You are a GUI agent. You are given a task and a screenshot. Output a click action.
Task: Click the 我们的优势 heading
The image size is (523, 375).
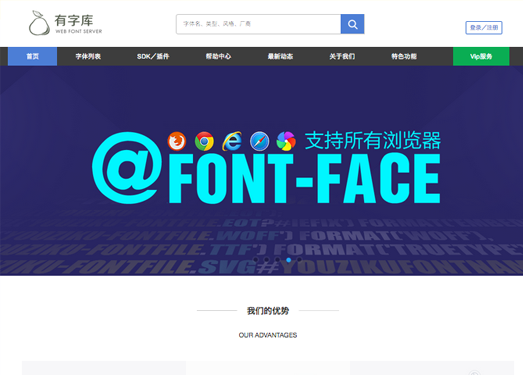tap(268, 311)
